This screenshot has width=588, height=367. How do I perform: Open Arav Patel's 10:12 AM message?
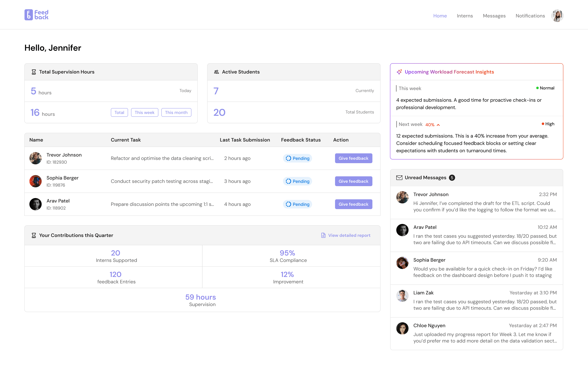pyautogui.click(x=476, y=235)
